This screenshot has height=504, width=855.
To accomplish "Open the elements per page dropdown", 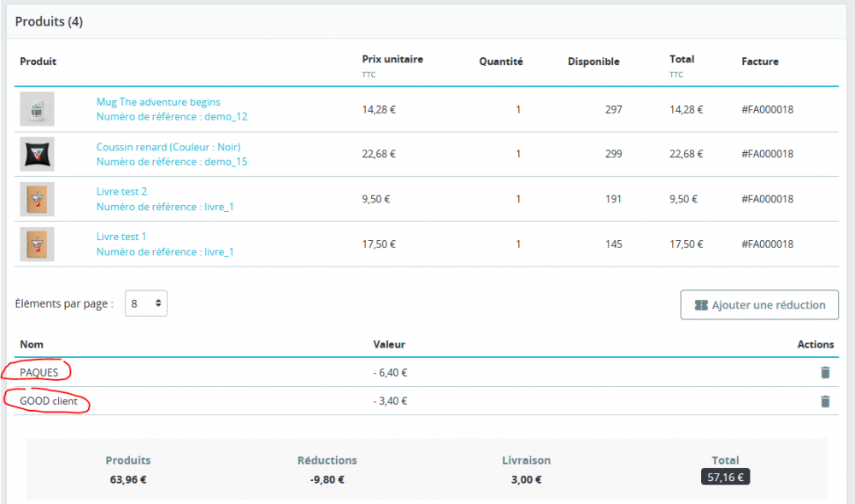I will click(146, 303).
